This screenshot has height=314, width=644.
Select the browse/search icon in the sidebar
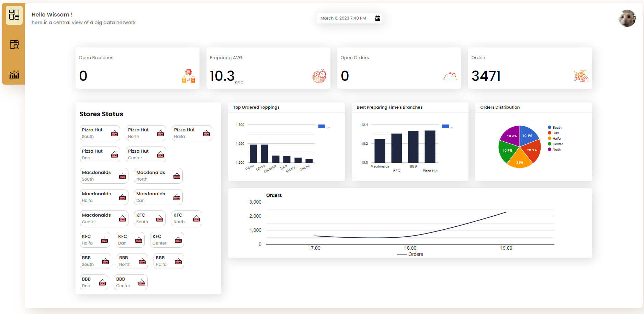point(14,44)
